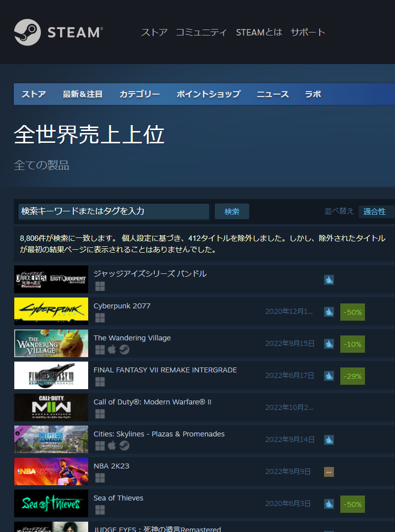Click Windows icon under NBA 2K23
The image size is (395, 532).
coord(100,478)
